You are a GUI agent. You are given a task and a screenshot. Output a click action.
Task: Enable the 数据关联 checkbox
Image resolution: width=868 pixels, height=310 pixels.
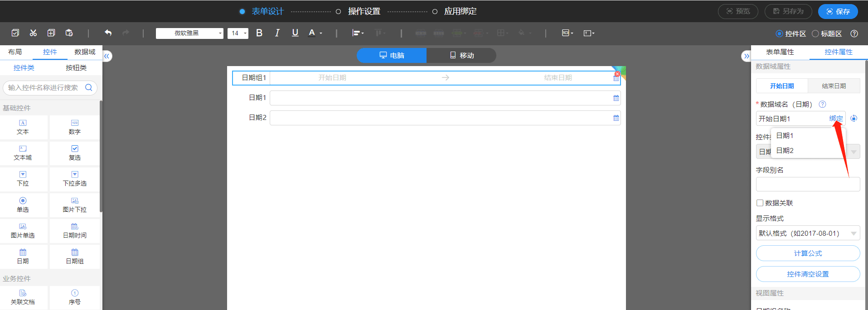760,203
